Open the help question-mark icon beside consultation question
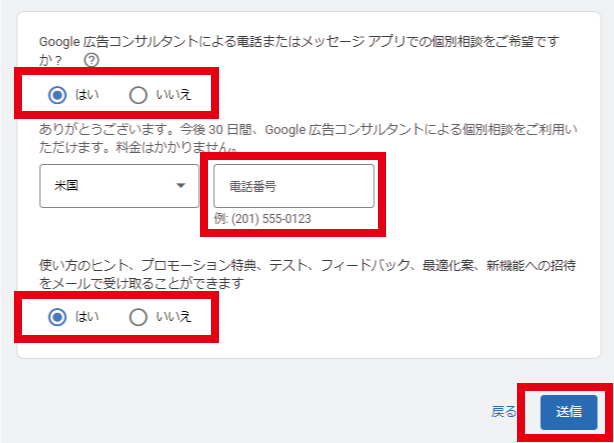This screenshot has width=614, height=443. click(x=92, y=60)
